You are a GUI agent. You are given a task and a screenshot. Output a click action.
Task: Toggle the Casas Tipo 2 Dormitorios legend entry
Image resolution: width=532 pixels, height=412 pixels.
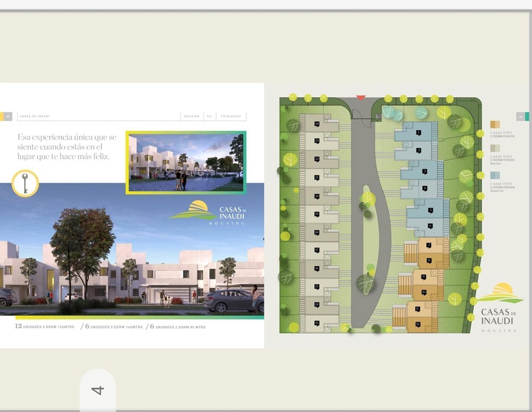point(502,134)
